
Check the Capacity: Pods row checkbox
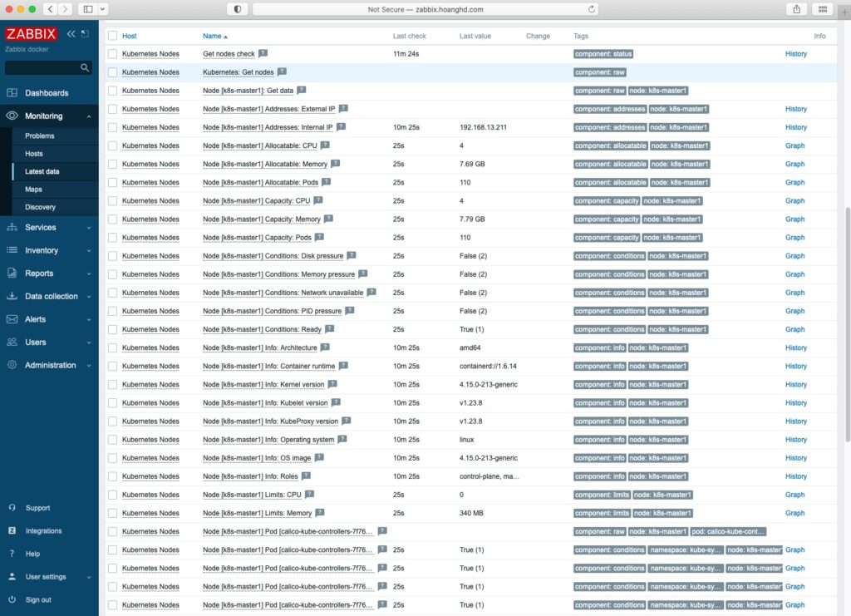[x=112, y=237]
